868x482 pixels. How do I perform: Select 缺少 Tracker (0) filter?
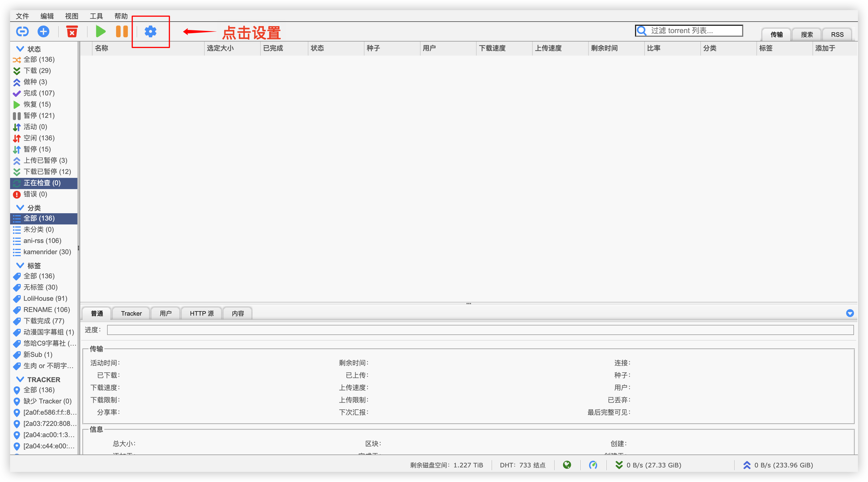click(44, 401)
